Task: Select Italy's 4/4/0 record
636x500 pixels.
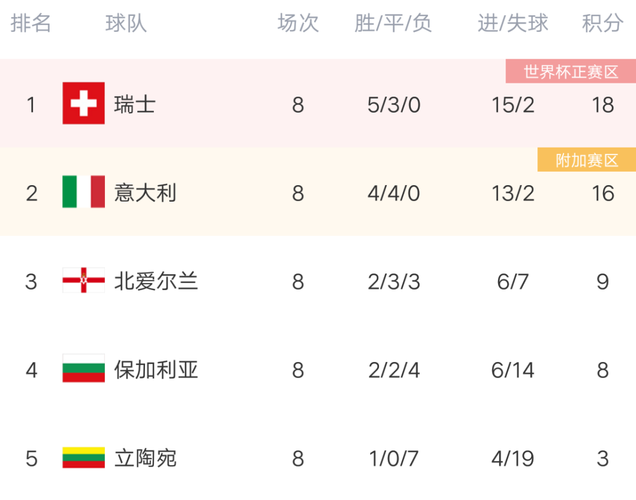Action: click(393, 193)
